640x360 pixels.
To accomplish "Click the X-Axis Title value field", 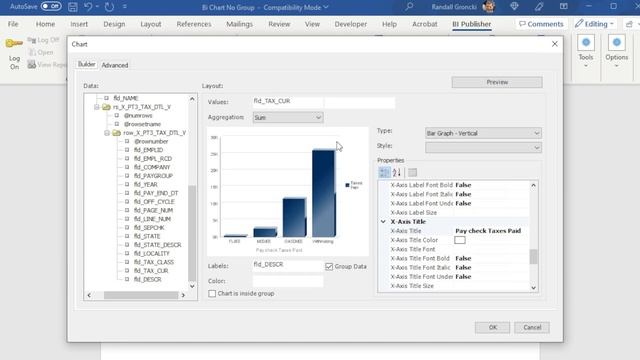I will point(492,231).
